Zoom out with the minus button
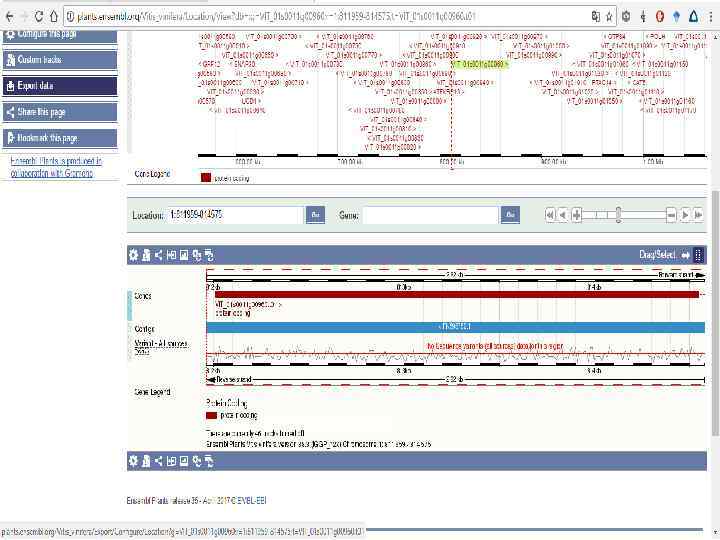 coord(671,214)
